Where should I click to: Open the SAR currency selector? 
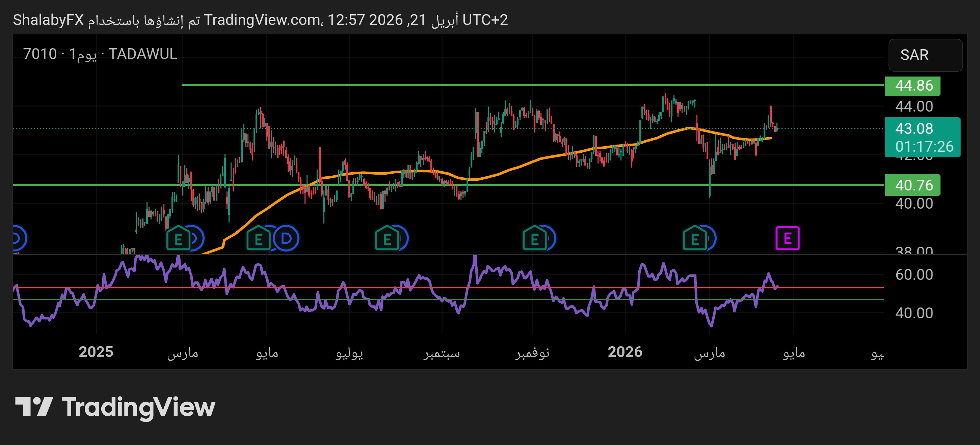tap(925, 55)
